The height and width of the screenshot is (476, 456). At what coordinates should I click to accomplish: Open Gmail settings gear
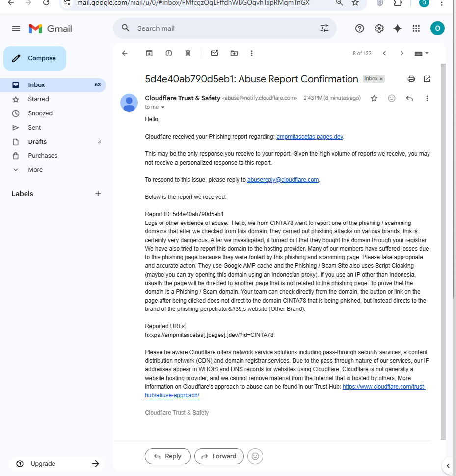click(379, 28)
